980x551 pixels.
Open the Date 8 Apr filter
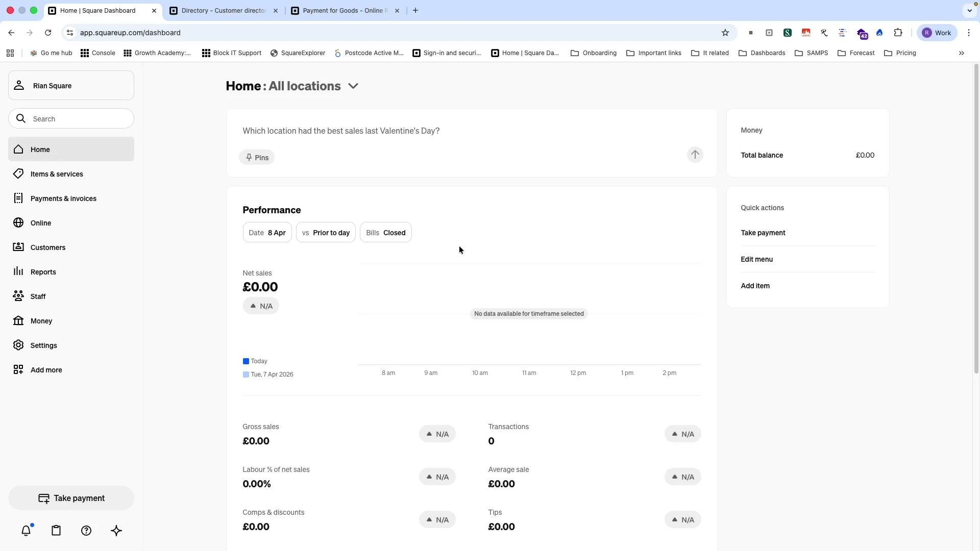267,233
